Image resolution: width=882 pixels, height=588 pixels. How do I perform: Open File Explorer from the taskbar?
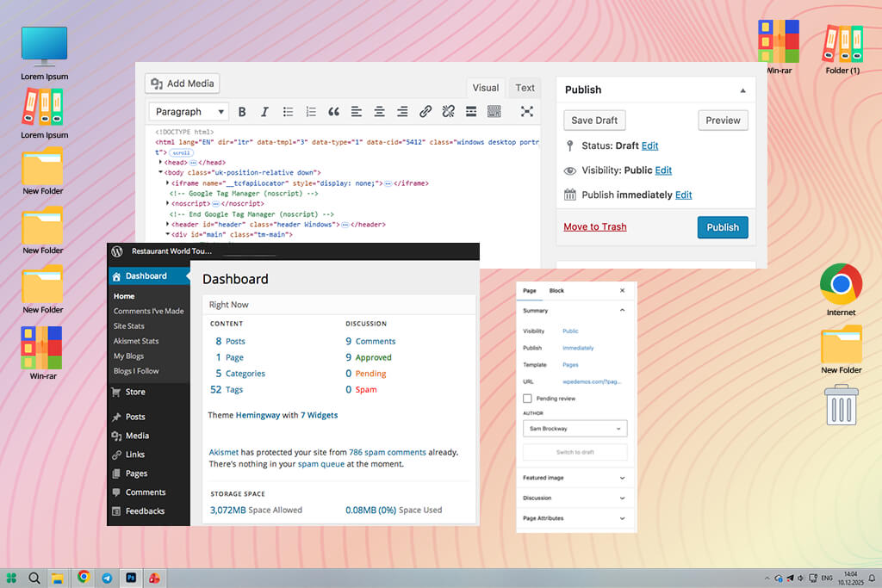coord(58,578)
